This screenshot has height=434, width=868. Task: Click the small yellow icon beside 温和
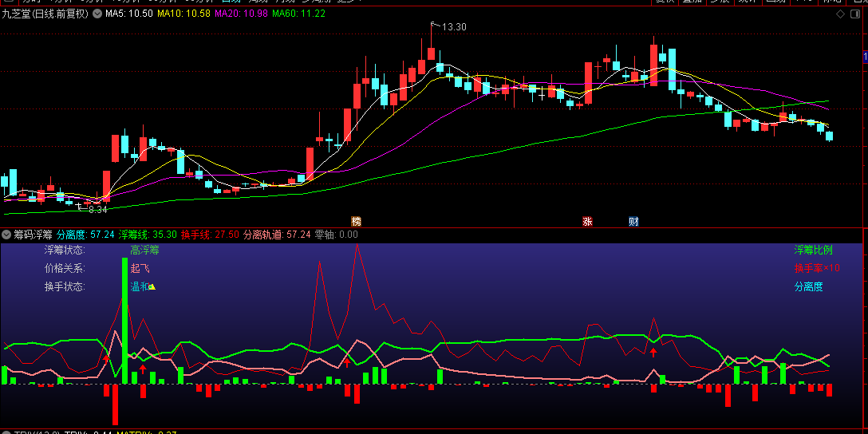pyautogui.click(x=152, y=286)
